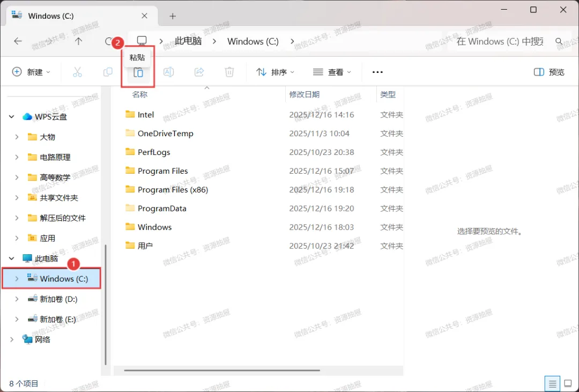Expand the 高等数学 folder node
579x392 pixels.
point(17,177)
